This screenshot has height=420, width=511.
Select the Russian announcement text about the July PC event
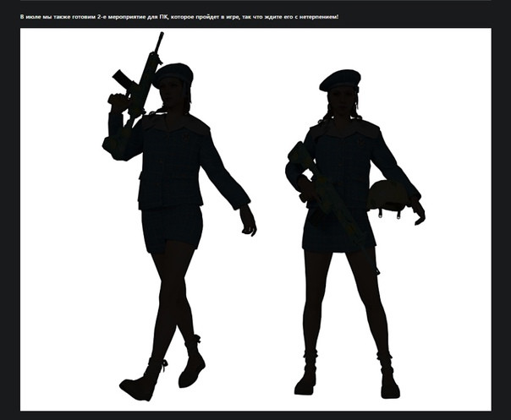(x=179, y=17)
